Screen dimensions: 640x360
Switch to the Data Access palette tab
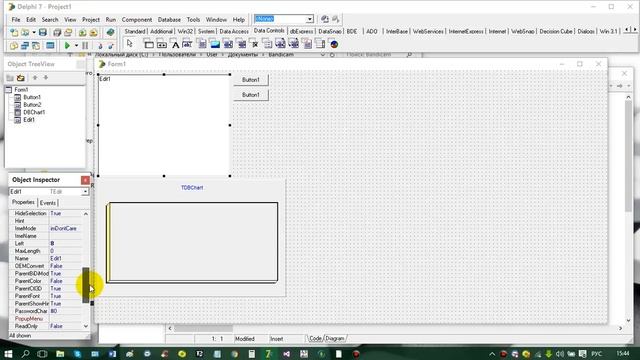234,31
